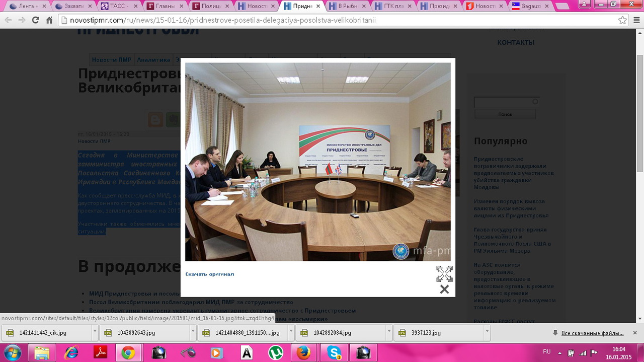Open 'Приднестровские пограничники задержали' article
The width and height of the screenshot is (644, 362).
pyautogui.click(x=514, y=173)
